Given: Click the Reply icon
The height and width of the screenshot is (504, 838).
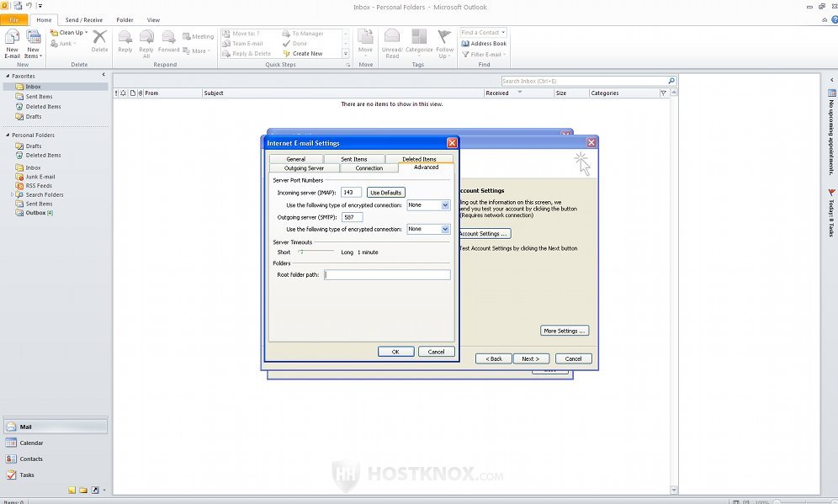Looking at the screenshot, I should click(125, 37).
